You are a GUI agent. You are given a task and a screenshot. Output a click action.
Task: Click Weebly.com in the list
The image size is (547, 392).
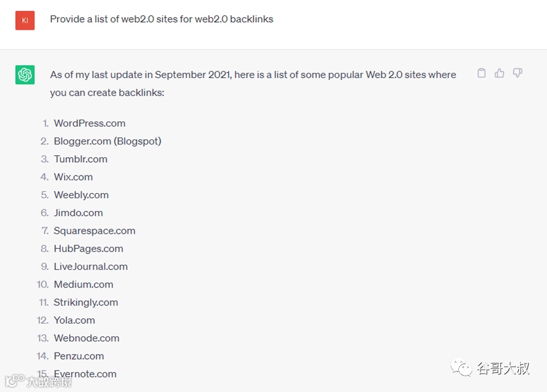pos(81,195)
